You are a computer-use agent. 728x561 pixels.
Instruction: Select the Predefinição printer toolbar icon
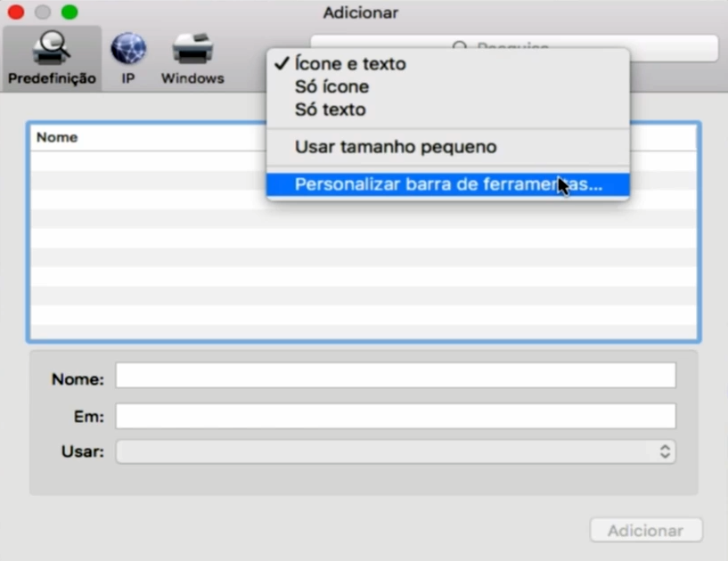coord(52,57)
